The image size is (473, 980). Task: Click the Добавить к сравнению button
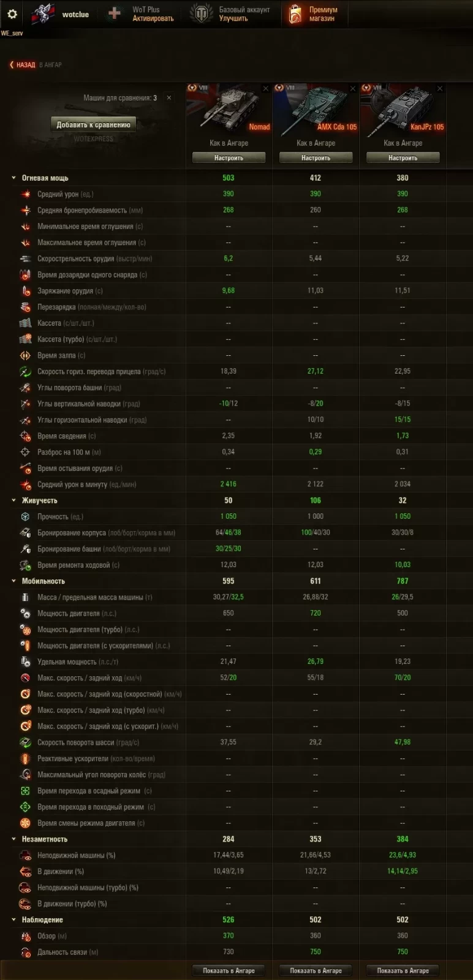click(x=94, y=125)
